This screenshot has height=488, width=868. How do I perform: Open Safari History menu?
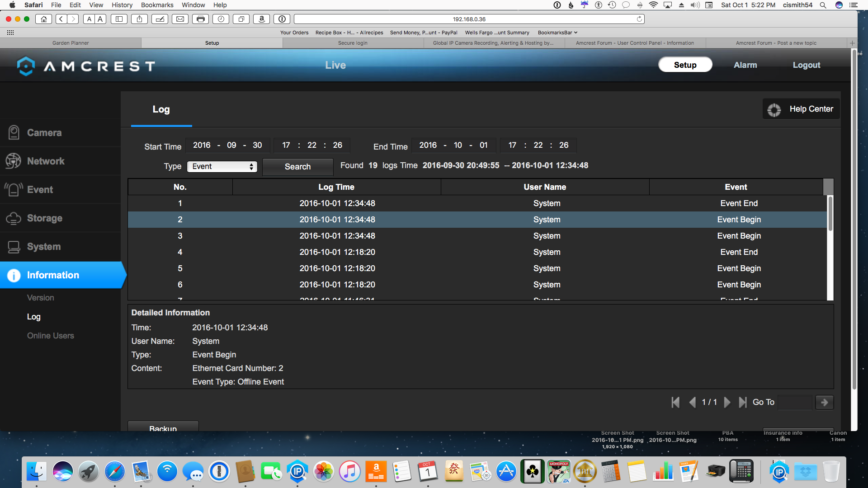[122, 5]
